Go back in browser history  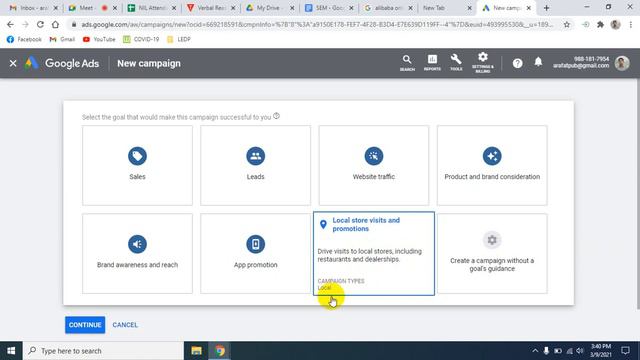(x=11, y=24)
